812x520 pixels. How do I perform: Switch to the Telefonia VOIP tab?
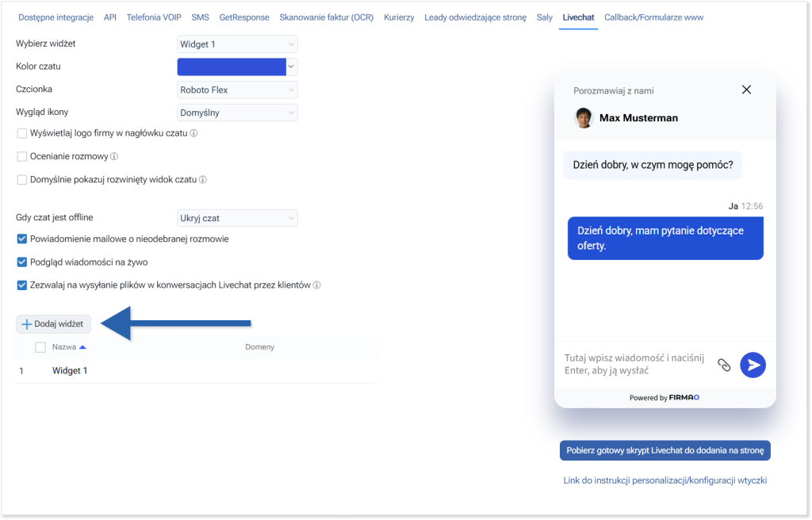point(153,17)
